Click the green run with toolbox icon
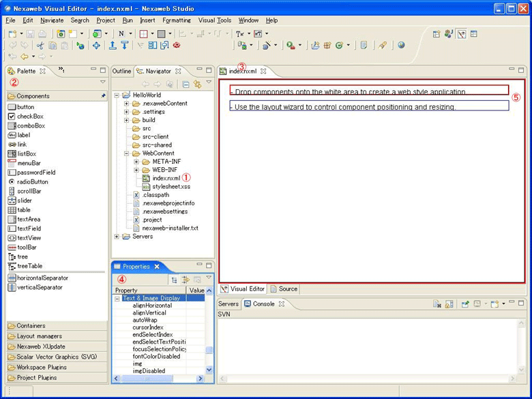Screen dimensions: 532x399 click(x=291, y=45)
